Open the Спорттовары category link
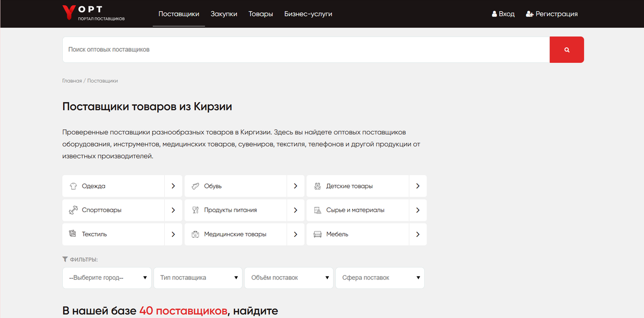The width and height of the screenshot is (644, 318). (x=101, y=210)
